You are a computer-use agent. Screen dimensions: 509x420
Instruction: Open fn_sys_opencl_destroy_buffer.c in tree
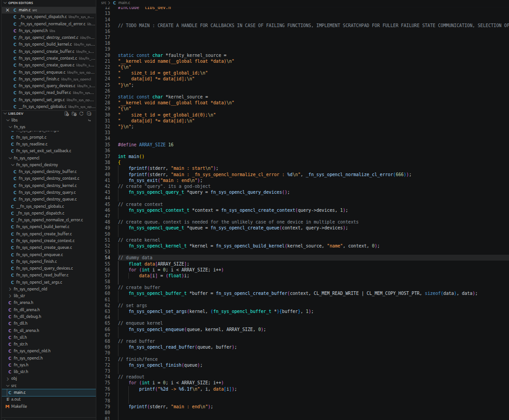tap(49, 172)
